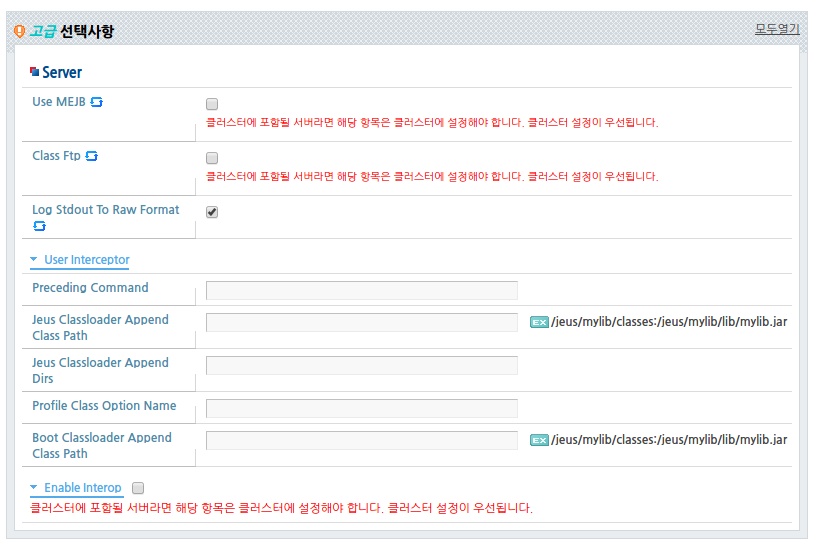Viewport: 816px width, 543px height.
Task: Click the Server heading text
Action: [x=62, y=72]
